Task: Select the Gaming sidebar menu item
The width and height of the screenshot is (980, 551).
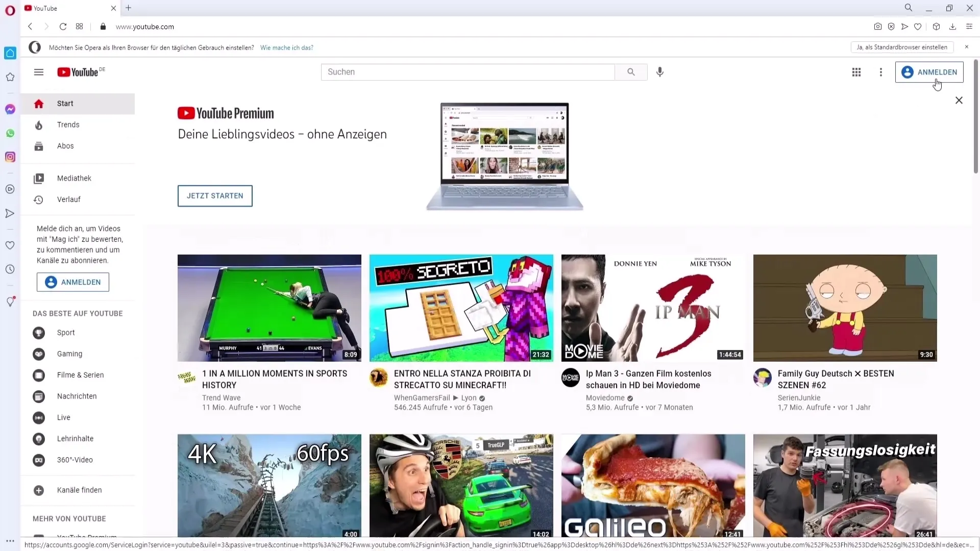Action: pos(69,353)
